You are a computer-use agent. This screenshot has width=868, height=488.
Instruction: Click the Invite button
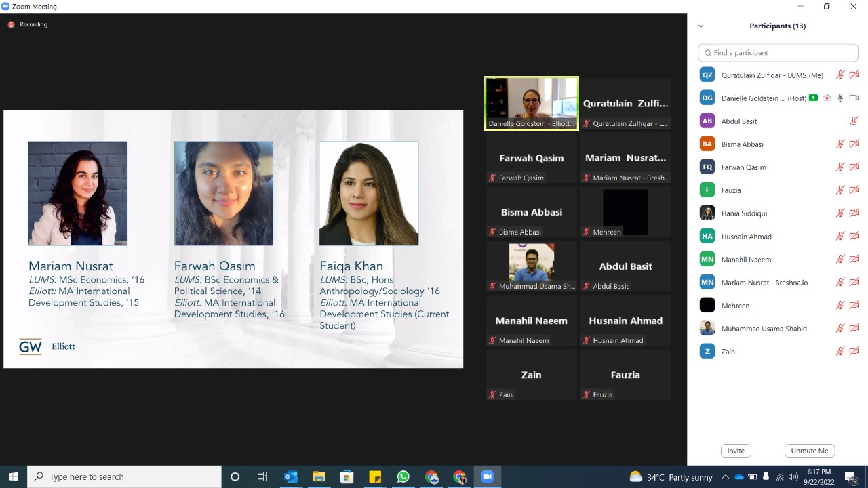736,451
